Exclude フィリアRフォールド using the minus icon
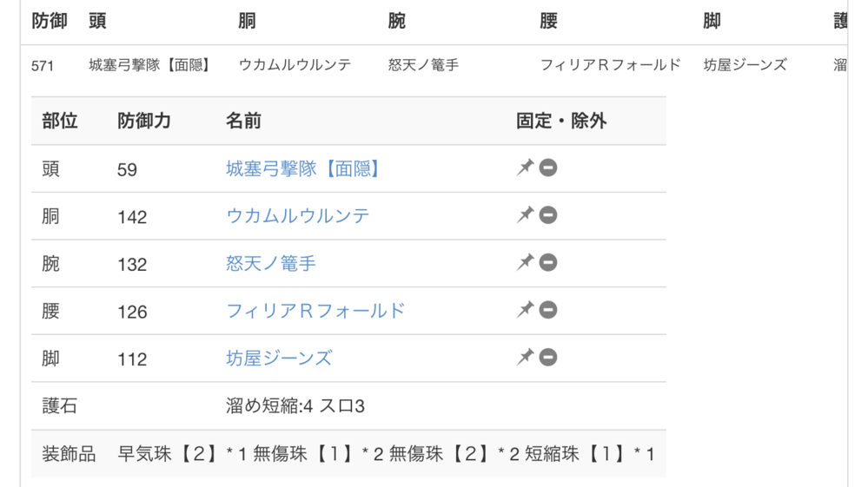Screen dimensions: 868x487 [548, 310]
